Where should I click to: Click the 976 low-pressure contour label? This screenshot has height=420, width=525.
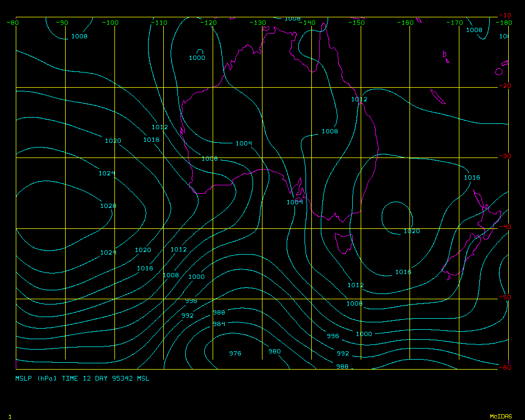[x=235, y=353]
